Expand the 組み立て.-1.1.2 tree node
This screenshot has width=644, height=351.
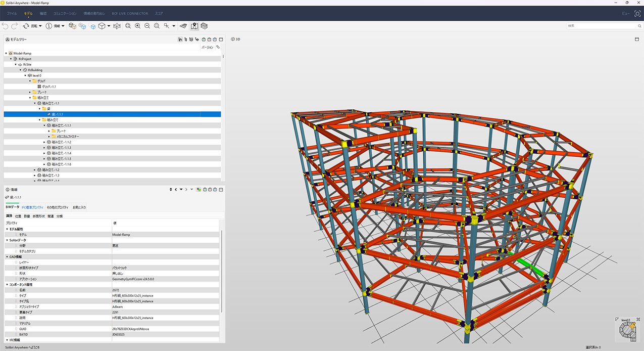44,142
